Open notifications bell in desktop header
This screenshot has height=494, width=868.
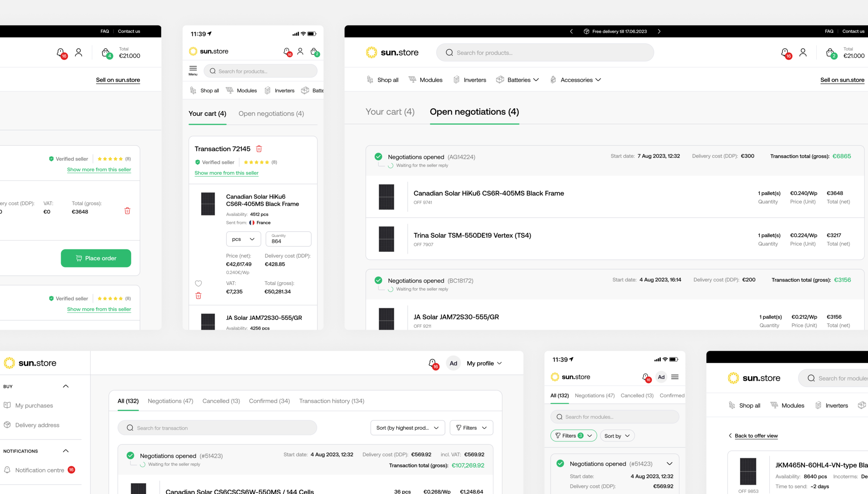785,53
